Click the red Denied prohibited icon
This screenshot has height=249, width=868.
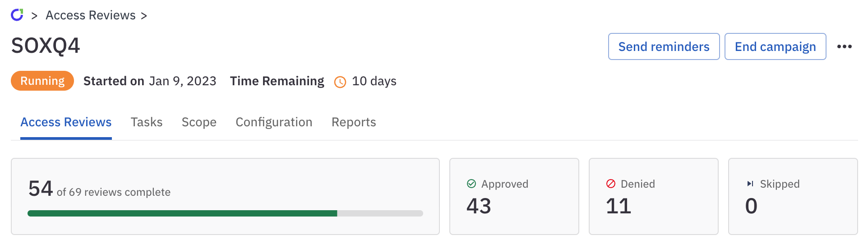point(611,184)
